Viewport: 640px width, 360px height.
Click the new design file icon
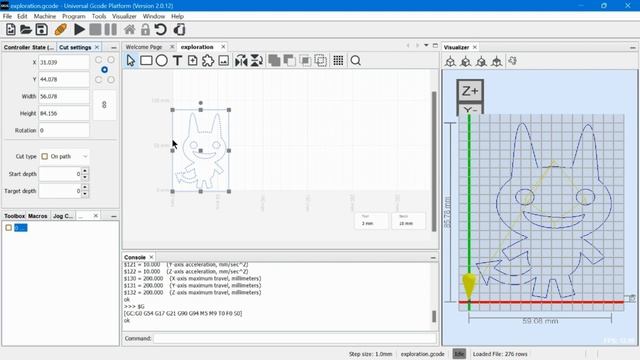11,29
